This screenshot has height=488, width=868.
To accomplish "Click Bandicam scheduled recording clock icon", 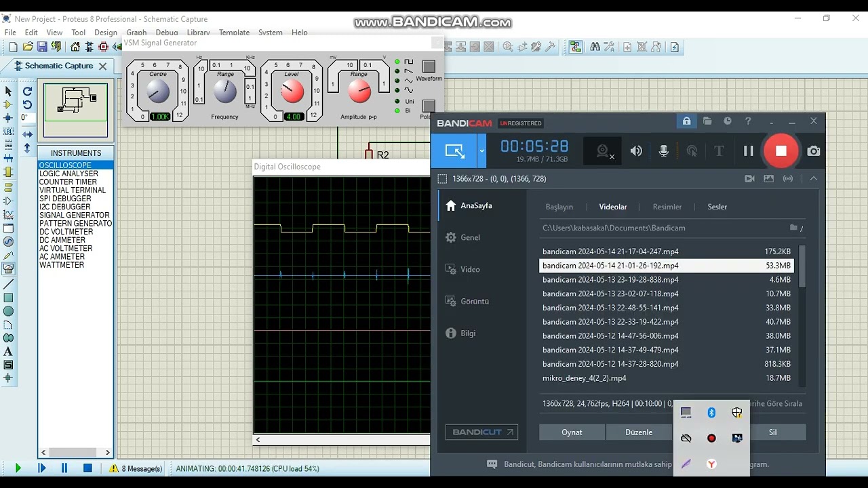I will (728, 121).
